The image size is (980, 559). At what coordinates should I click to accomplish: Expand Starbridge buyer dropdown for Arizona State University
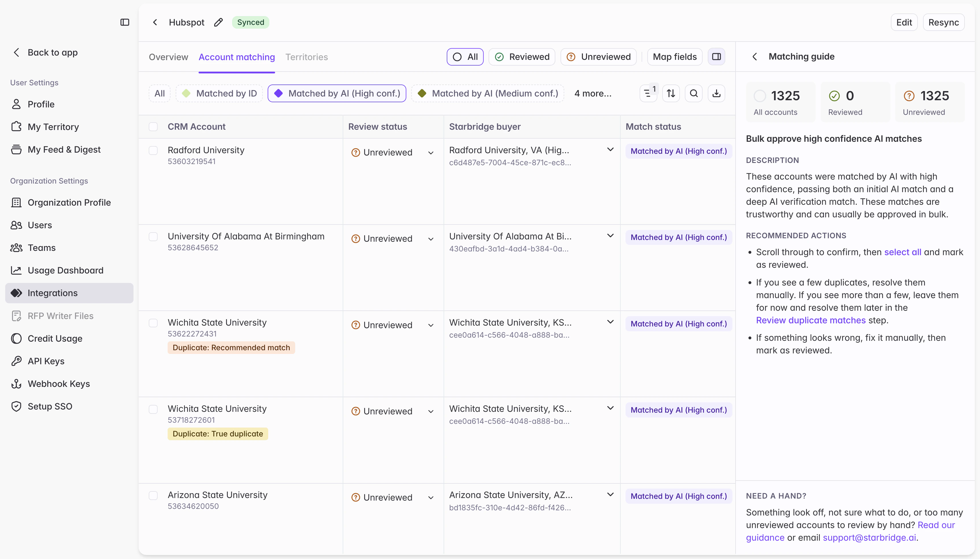click(610, 495)
